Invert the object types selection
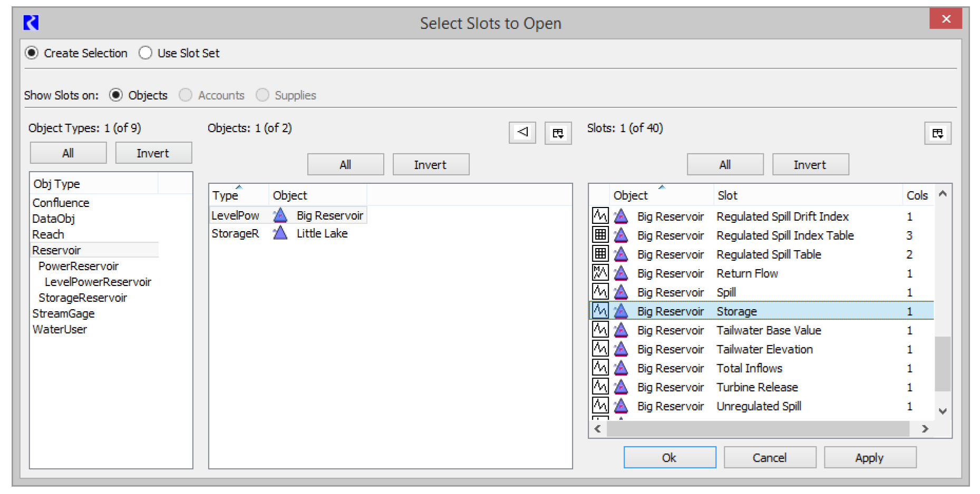The height and width of the screenshot is (494, 980). [x=153, y=153]
